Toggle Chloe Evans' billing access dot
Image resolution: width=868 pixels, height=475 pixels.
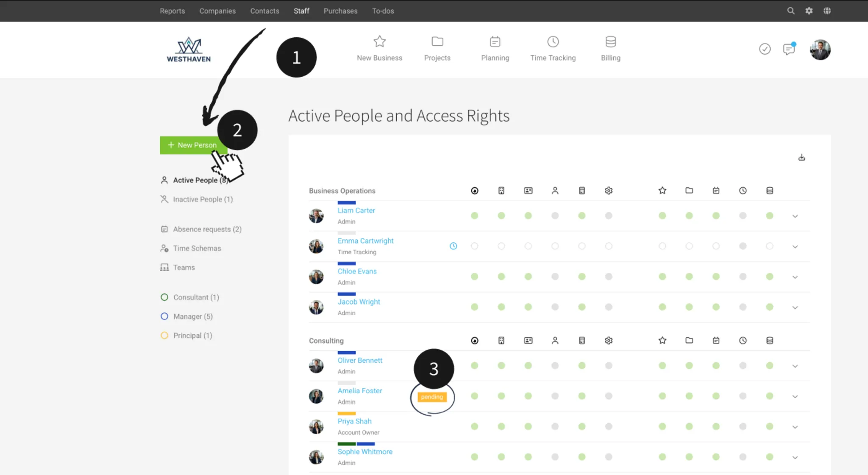coord(770,277)
